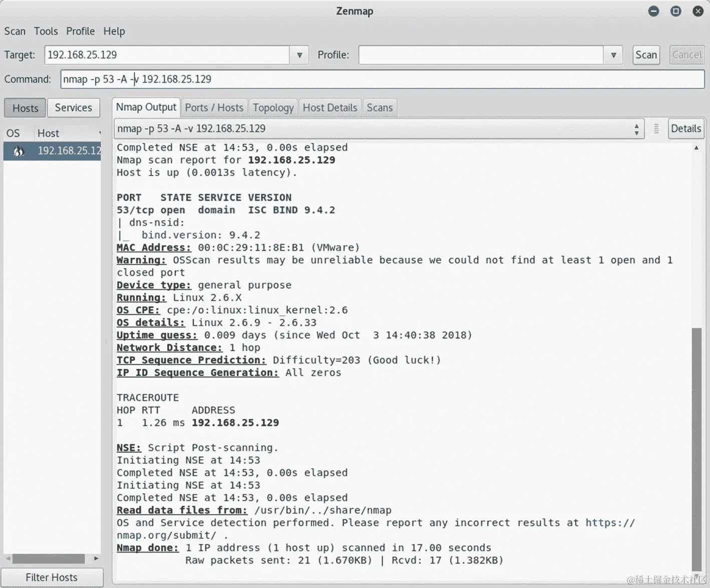Image resolution: width=710 pixels, height=588 pixels.
Task: Click host list scroll left arrow
Action: (x=8, y=558)
